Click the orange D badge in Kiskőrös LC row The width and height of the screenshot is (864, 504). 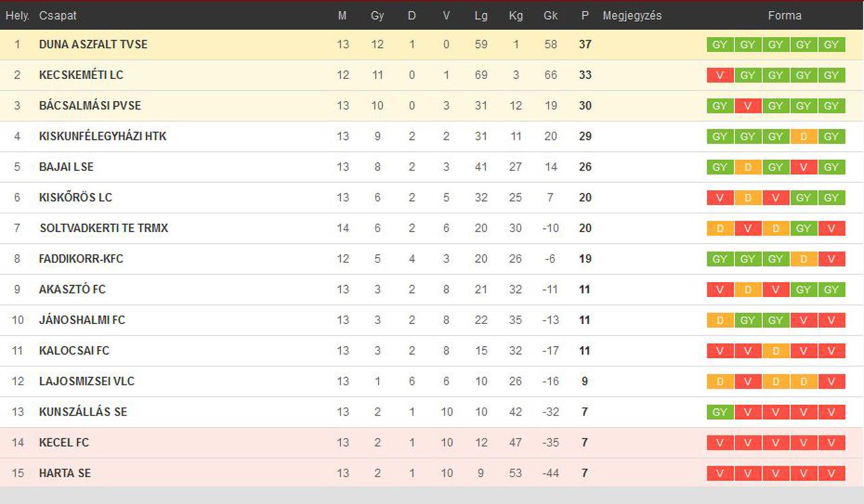click(748, 198)
